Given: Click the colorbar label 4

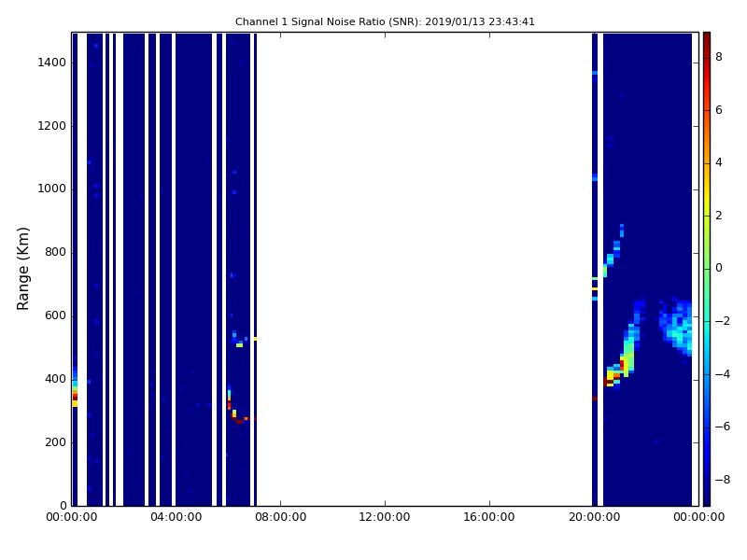Looking at the screenshot, I should (719, 162).
